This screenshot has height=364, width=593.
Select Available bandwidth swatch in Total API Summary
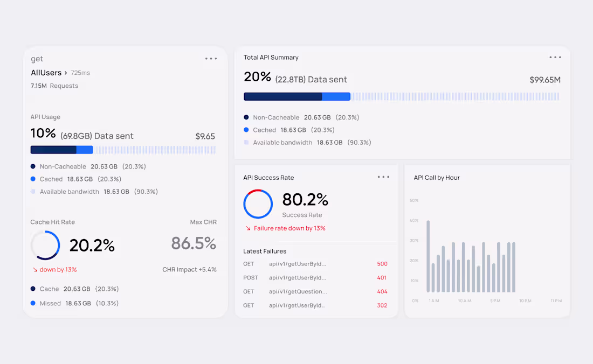(246, 142)
